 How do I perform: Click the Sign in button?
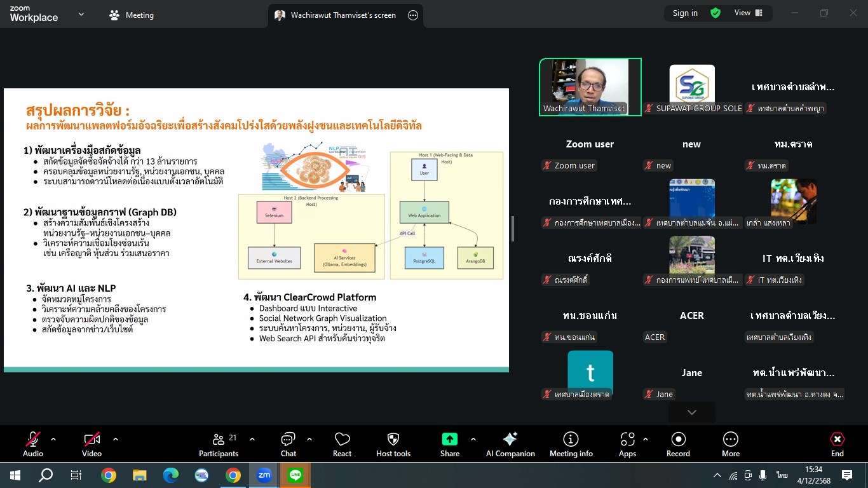click(x=685, y=13)
